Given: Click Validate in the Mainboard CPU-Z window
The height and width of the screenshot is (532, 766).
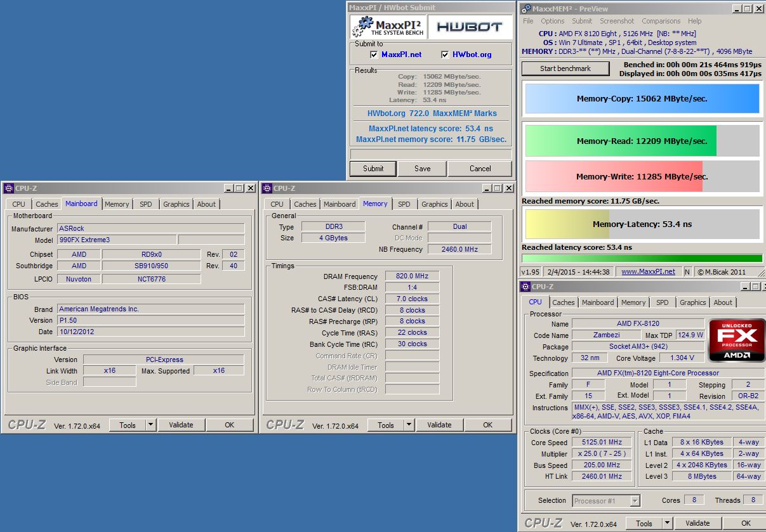Looking at the screenshot, I should tap(181, 425).
